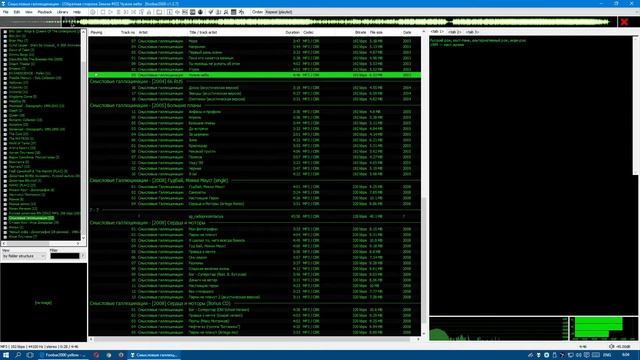Click inside the Filter input field
Viewport: 640px width, 360px height.
pyautogui.click(x=64, y=256)
